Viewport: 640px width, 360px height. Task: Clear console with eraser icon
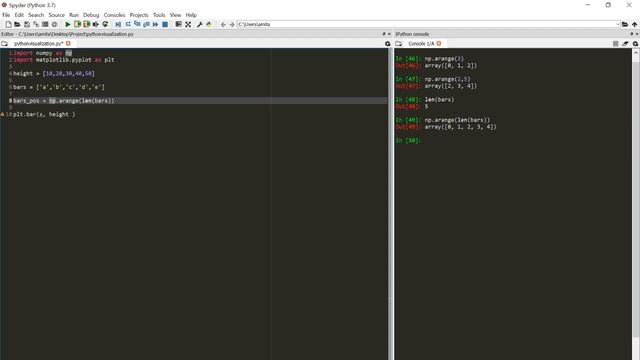click(x=625, y=44)
